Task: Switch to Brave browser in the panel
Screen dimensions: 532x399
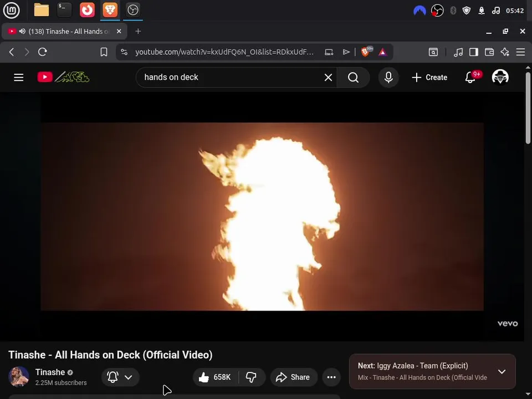Action: coord(110,10)
